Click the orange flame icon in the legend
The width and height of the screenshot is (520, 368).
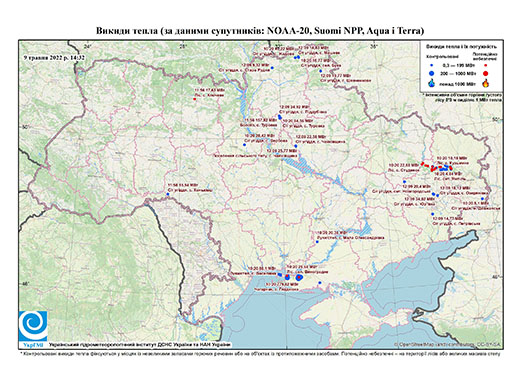click(x=486, y=83)
